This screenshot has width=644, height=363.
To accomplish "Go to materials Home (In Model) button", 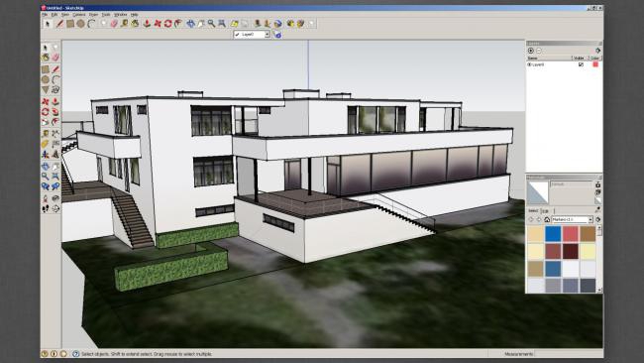I will 547,219.
